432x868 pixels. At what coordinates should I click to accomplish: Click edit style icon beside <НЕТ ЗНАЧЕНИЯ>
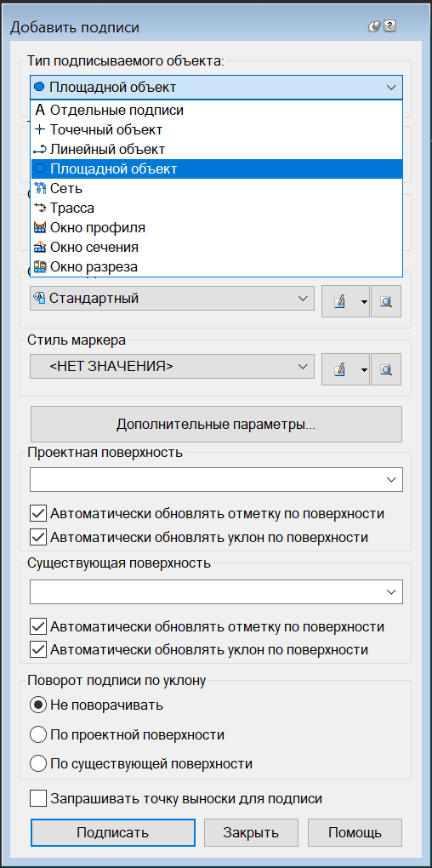tap(340, 369)
